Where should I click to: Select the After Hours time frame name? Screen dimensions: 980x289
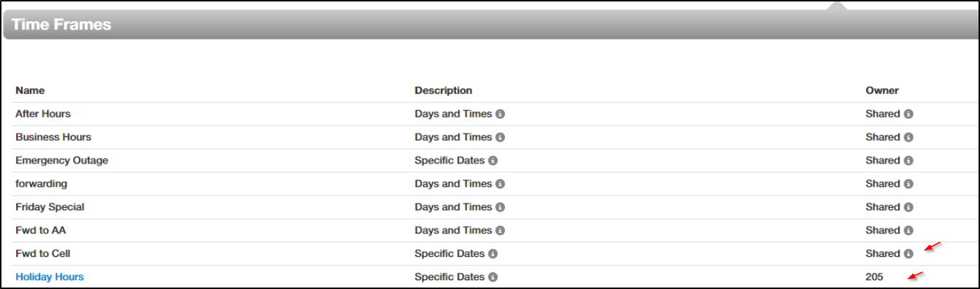43,114
